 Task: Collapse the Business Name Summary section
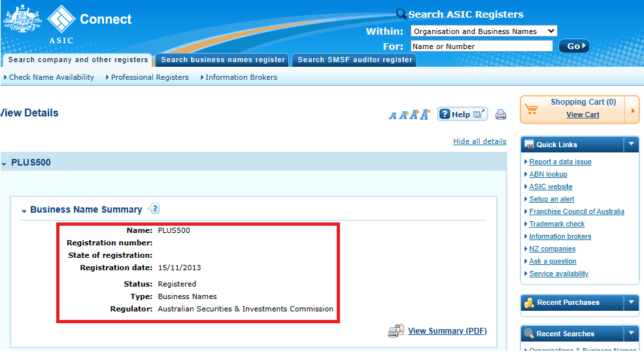(24, 211)
